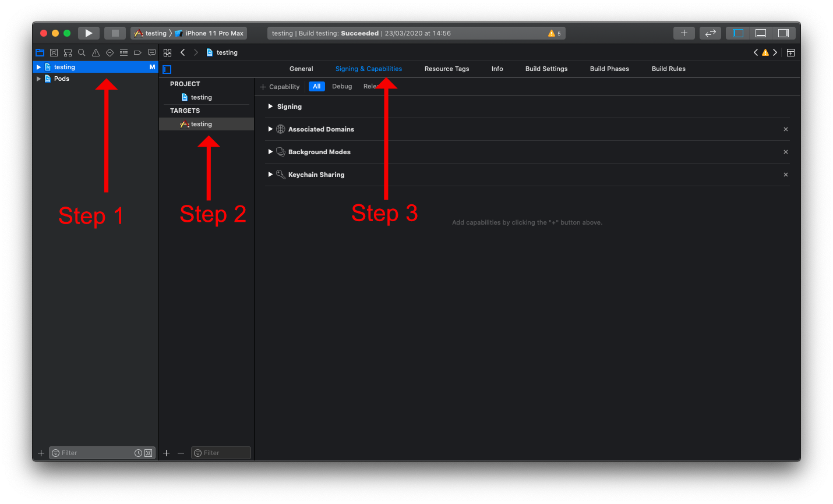
Task: Show the Issue navigator warning icon
Action: click(96, 52)
